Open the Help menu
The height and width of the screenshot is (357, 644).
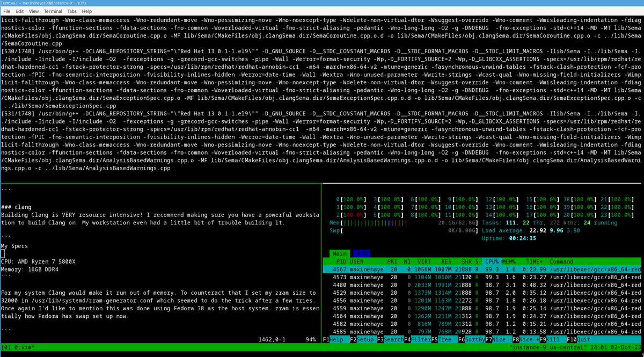pos(87,11)
